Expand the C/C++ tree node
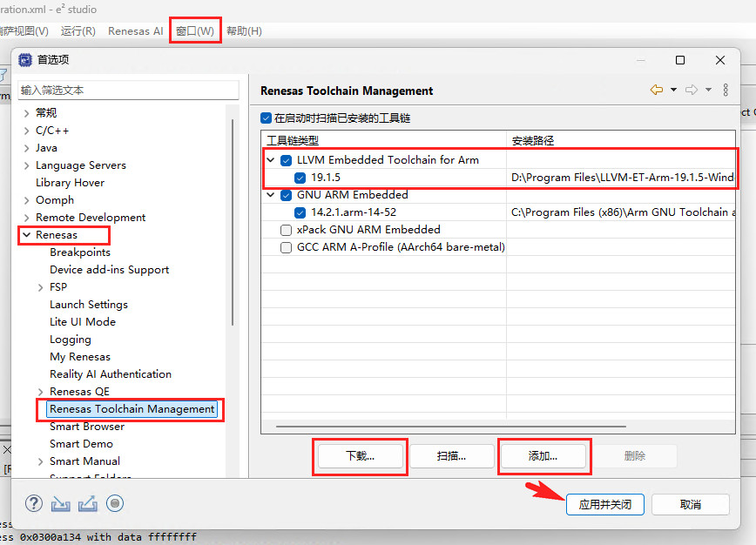Screen dimensions: 756x545 point(26,131)
